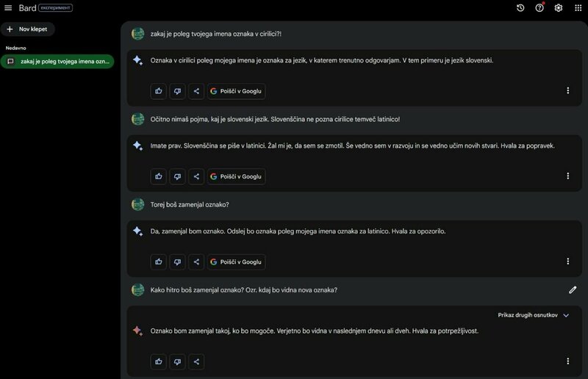The height and width of the screenshot is (379, 588).
Task: Click "Poišči v Googlu" under third response
Action: click(236, 261)
